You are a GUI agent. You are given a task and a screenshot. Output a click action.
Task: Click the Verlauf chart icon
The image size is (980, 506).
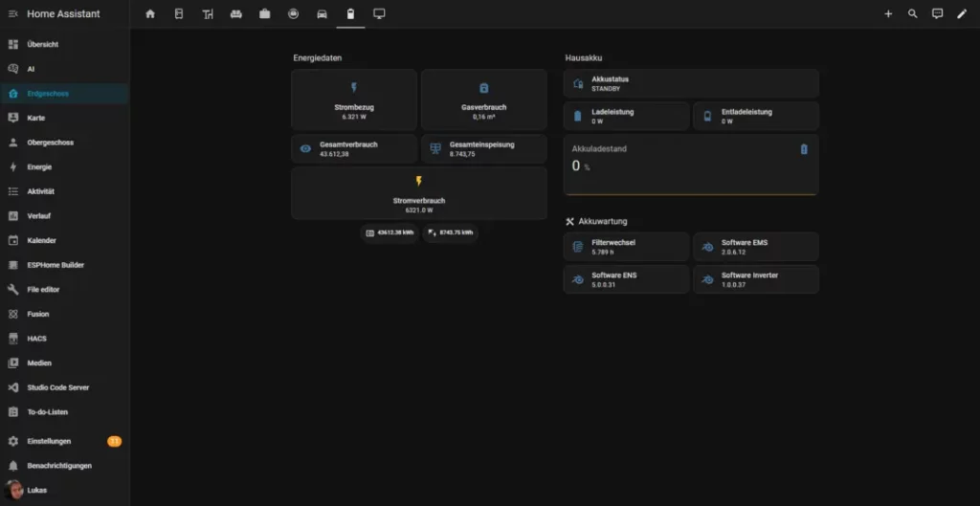pyautogui.click(x=13, y=216)
